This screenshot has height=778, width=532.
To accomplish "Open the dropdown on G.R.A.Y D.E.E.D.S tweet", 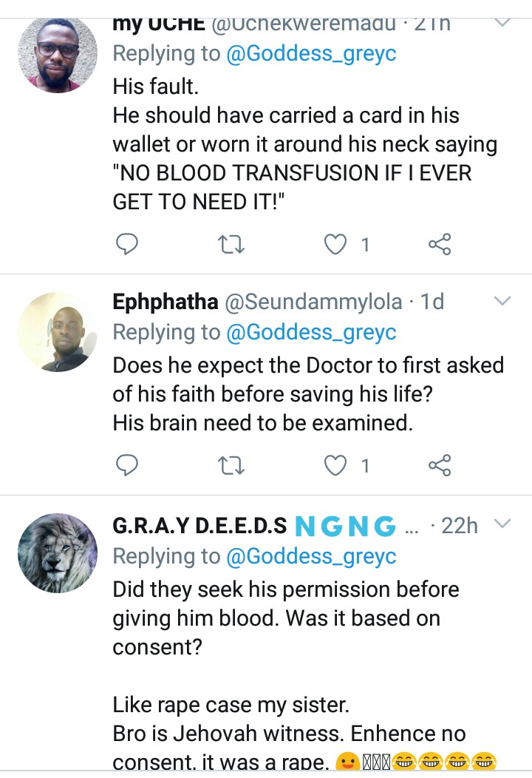I will click(502, 524).
